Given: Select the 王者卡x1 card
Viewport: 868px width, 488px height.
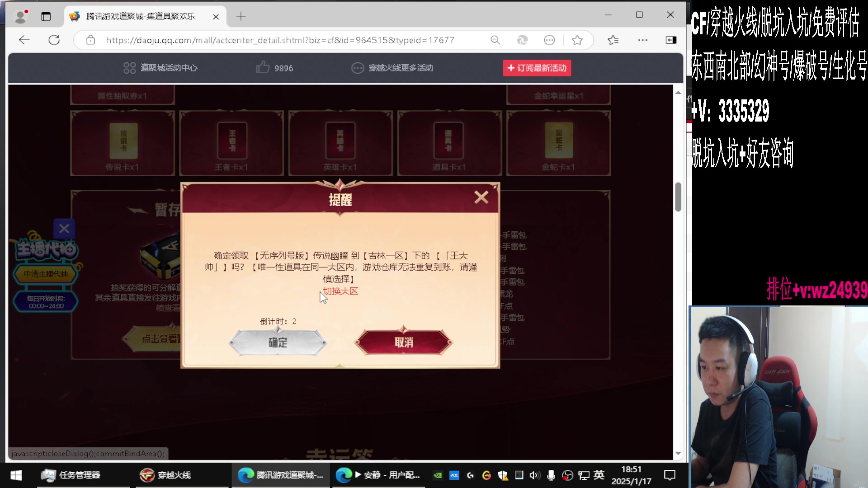Looking at the screenshot, I should point(231,143).
